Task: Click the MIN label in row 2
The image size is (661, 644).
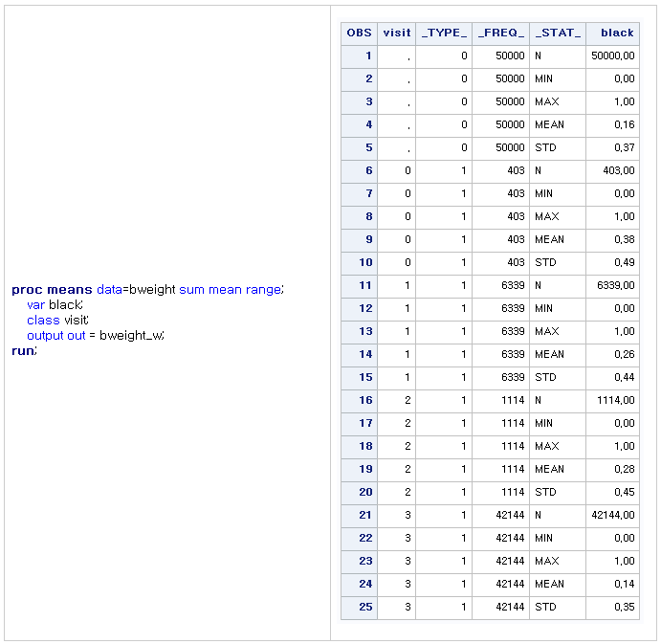Action: (543, 78)
